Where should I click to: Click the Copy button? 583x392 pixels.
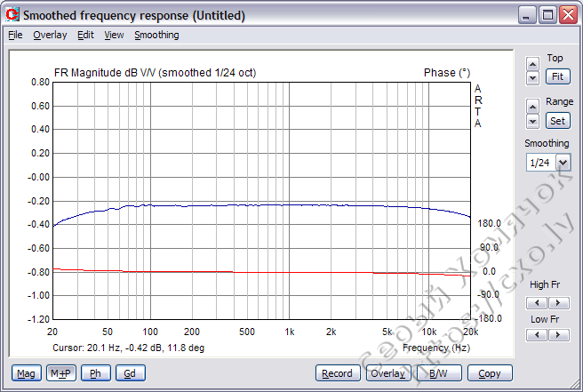coord(490,373)
